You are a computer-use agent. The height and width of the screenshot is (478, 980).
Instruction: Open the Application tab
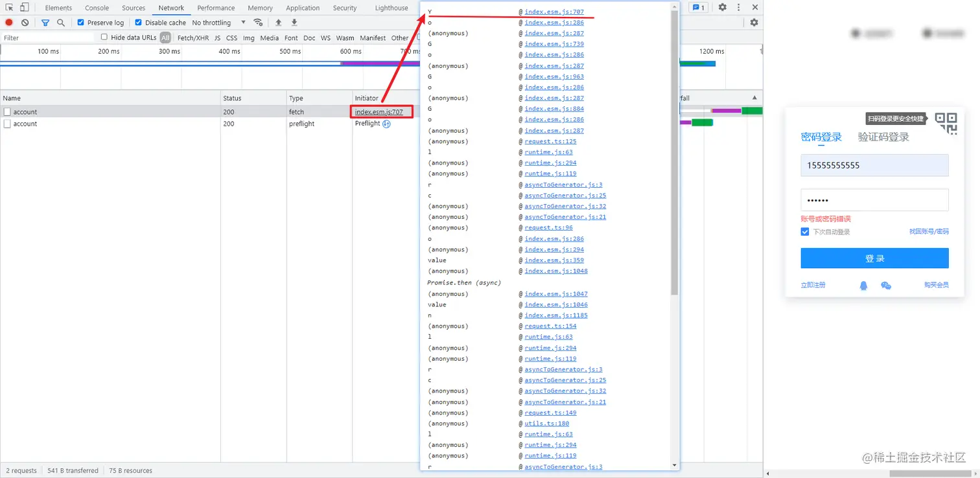(x=303, y=8)
